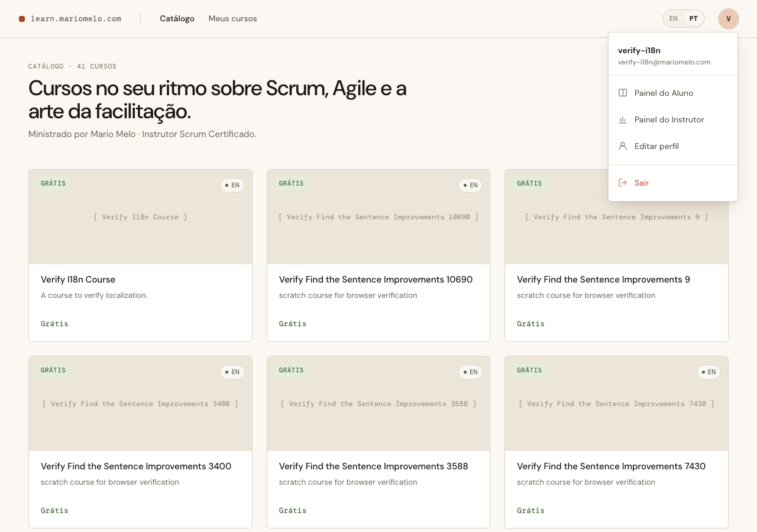Click the Improvements 3400 course thumbnail
The width and height of the screenshot is (757, 532).
click(140, 404)
